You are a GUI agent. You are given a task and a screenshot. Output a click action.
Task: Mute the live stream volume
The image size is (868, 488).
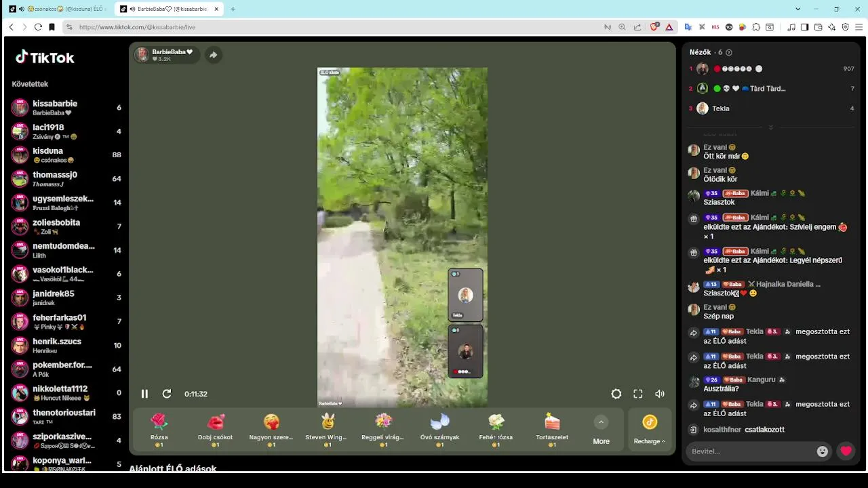tap(660, 394)
